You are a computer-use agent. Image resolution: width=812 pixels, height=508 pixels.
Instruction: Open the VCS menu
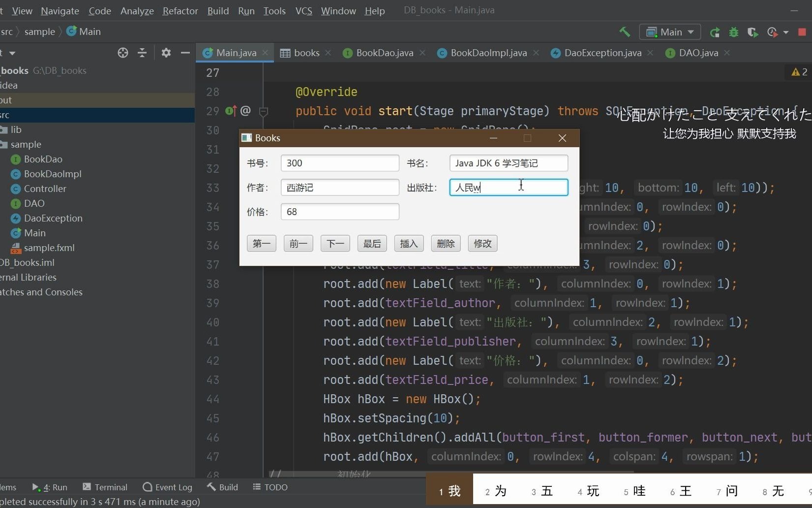(x=304, y=11)
